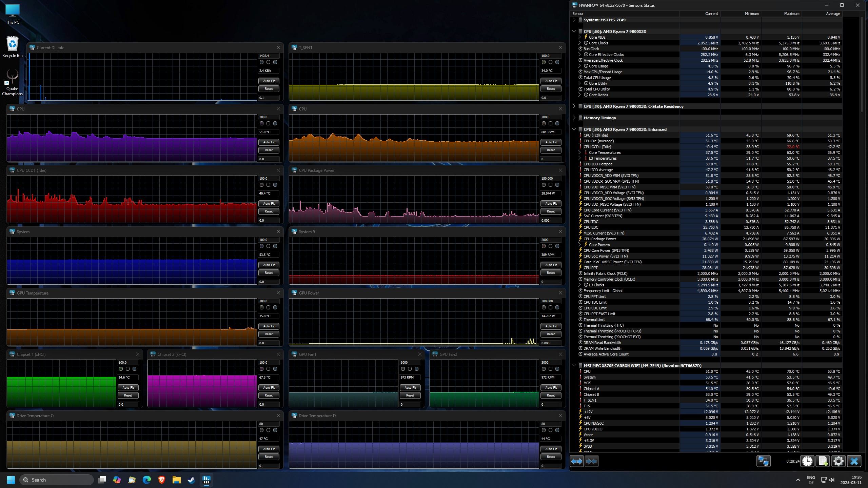Click Auto Fit in the Current DL rate graph

coord(269,81)
